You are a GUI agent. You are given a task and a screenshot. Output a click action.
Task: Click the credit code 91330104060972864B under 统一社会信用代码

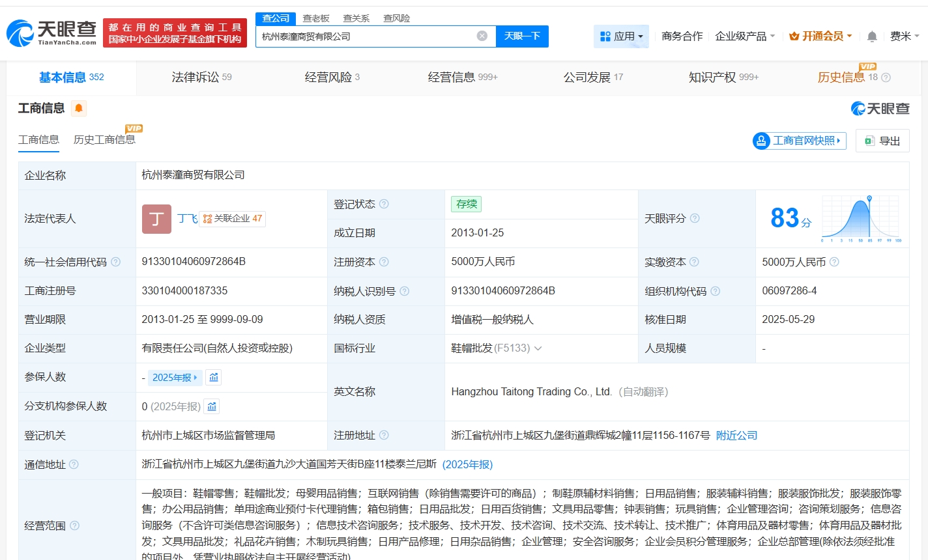(194, 262)
